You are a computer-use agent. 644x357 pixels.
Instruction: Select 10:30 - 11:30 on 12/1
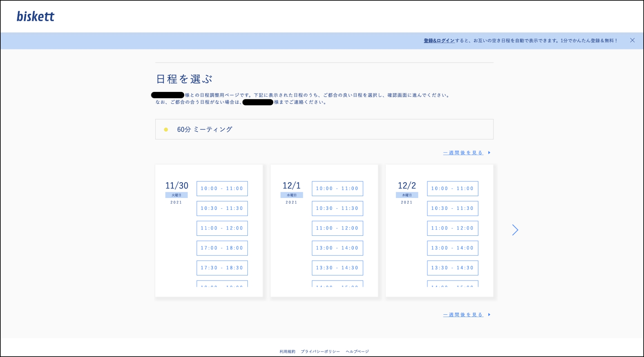tap(337, 208)
